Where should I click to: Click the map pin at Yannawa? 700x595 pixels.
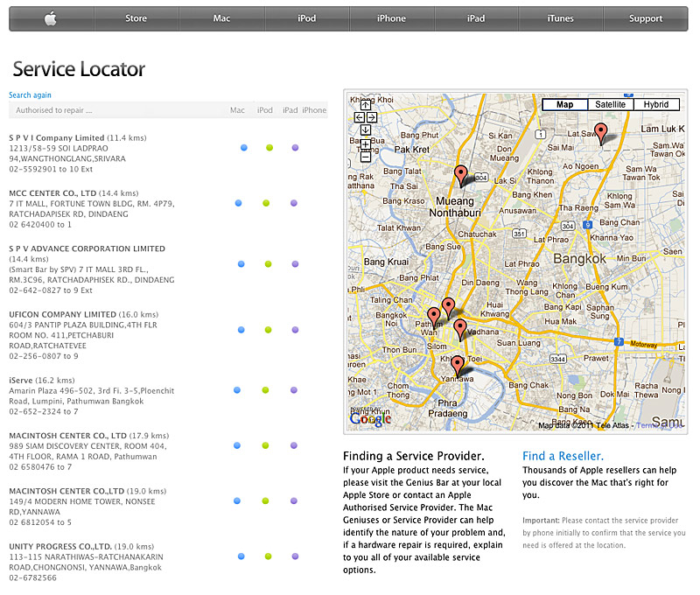[457, 366]
